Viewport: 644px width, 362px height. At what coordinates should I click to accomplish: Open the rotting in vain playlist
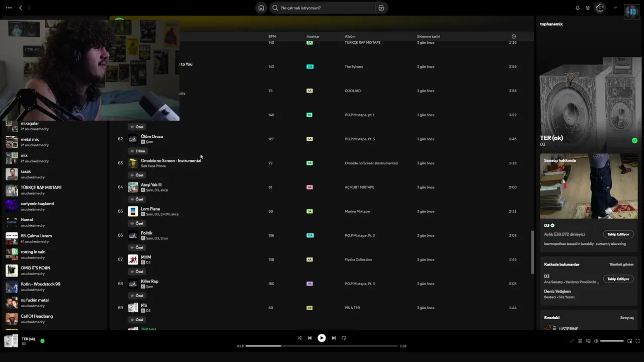[x=54, y=255]
